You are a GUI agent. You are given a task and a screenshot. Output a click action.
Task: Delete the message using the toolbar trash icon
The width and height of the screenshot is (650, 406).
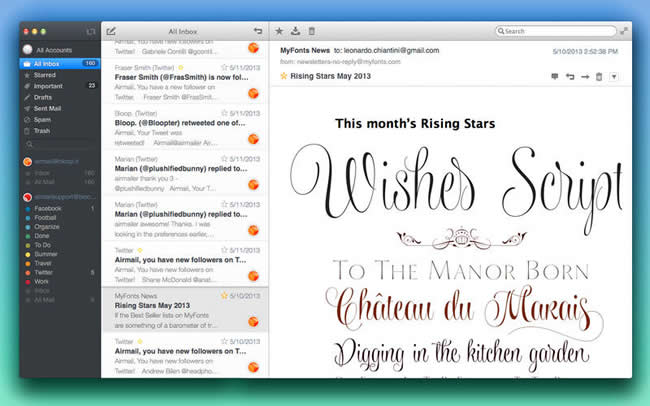[312, 31]
